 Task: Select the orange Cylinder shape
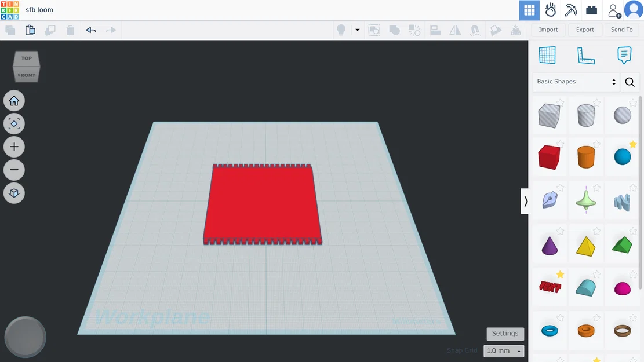(x=585, y=157)
